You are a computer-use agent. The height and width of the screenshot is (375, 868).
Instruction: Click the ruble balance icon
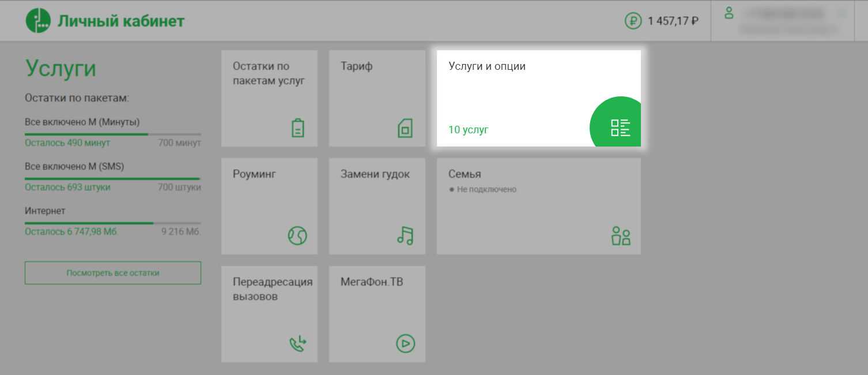633,21
